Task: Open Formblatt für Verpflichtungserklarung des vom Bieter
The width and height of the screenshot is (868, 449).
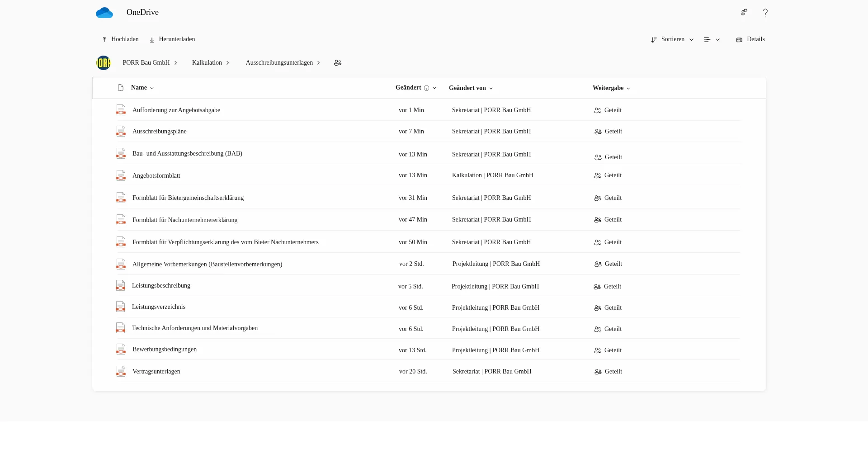Action: pyautogui.click(x=226, y=242)
